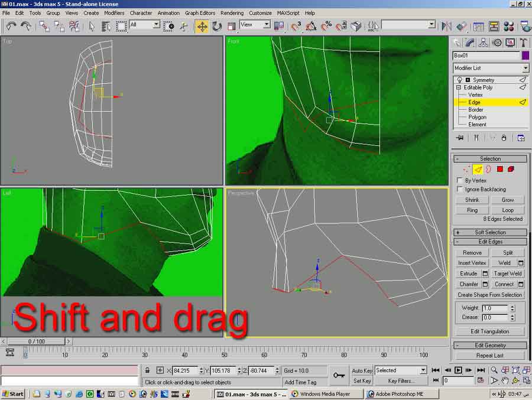Toggle the Auto Key button
Screen dimensions: 532x400
(x=362, y=370)
